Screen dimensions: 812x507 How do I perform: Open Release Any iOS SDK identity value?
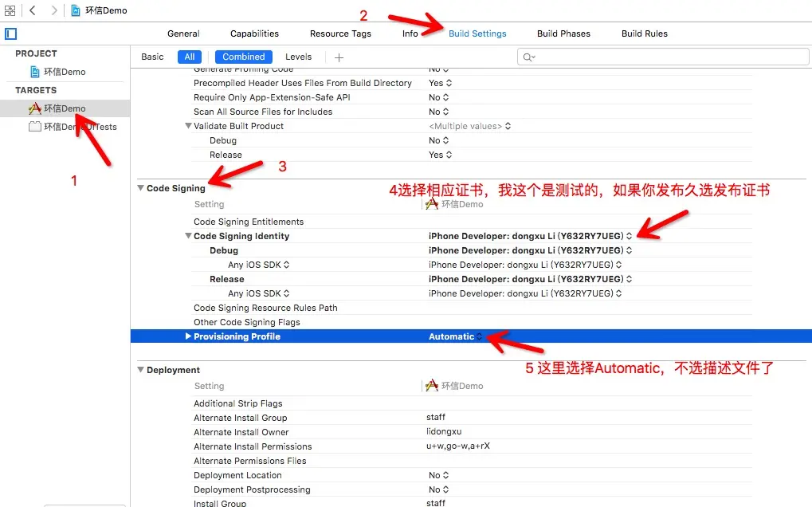click(525, 293)
